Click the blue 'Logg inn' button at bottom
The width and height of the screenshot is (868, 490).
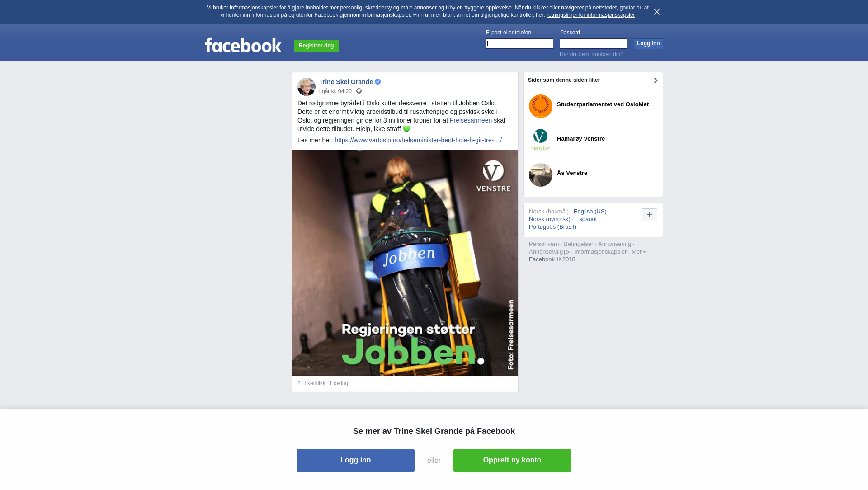pyautogui.click(x=356, y=461)
